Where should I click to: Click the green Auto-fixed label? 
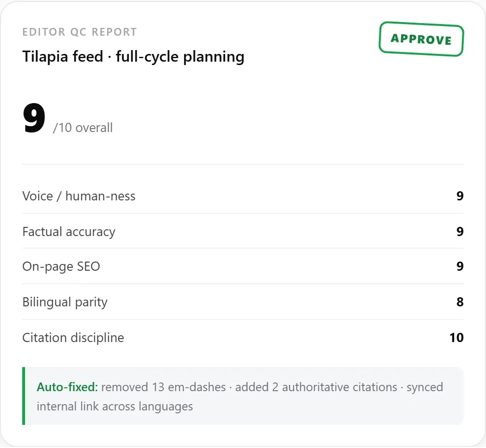(67, 387)
